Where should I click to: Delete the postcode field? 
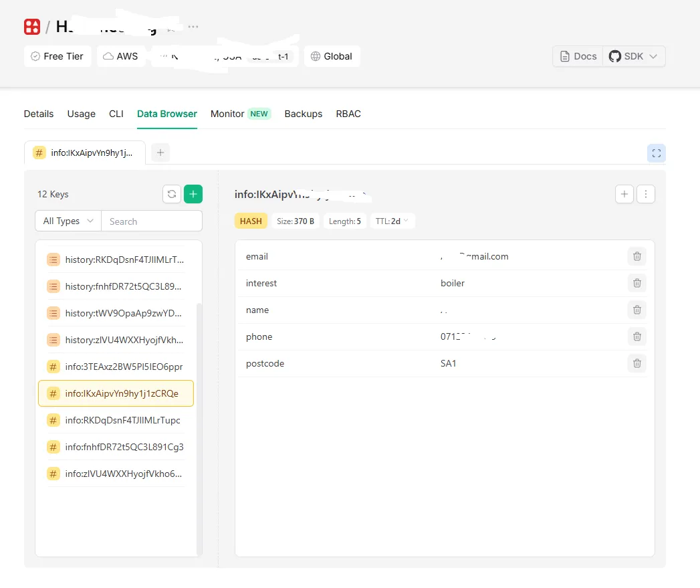coord(637,364)
